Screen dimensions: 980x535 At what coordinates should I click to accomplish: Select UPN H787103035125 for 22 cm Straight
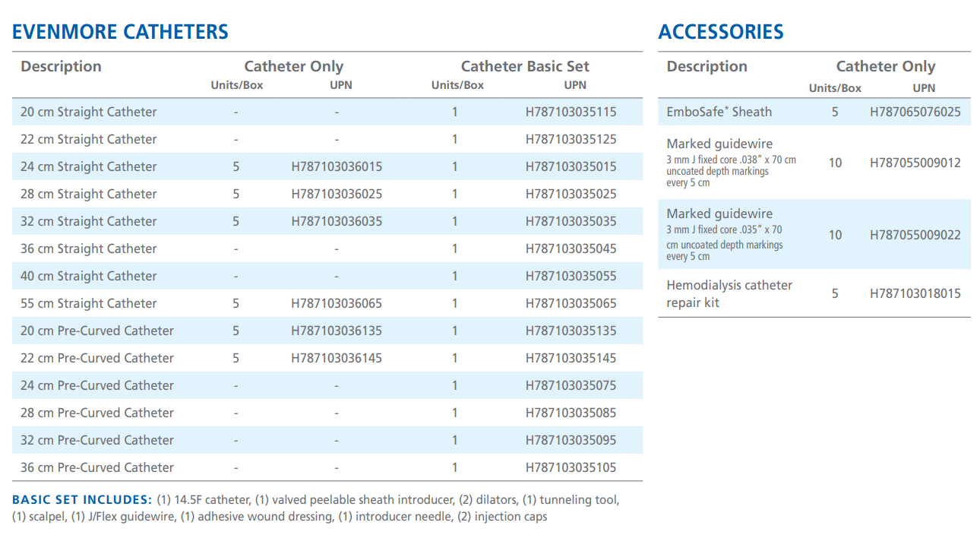[x=571, y=139]
